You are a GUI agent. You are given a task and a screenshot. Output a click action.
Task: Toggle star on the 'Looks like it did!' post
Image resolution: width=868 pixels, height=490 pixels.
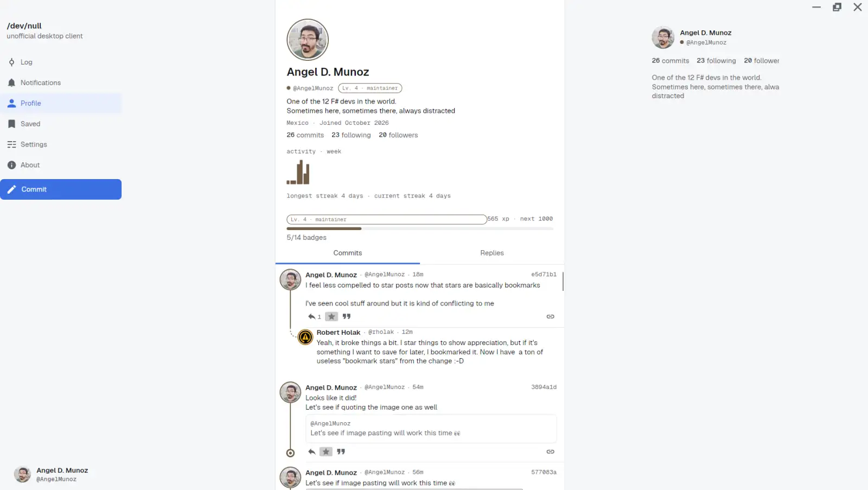(x=325, y=451)
